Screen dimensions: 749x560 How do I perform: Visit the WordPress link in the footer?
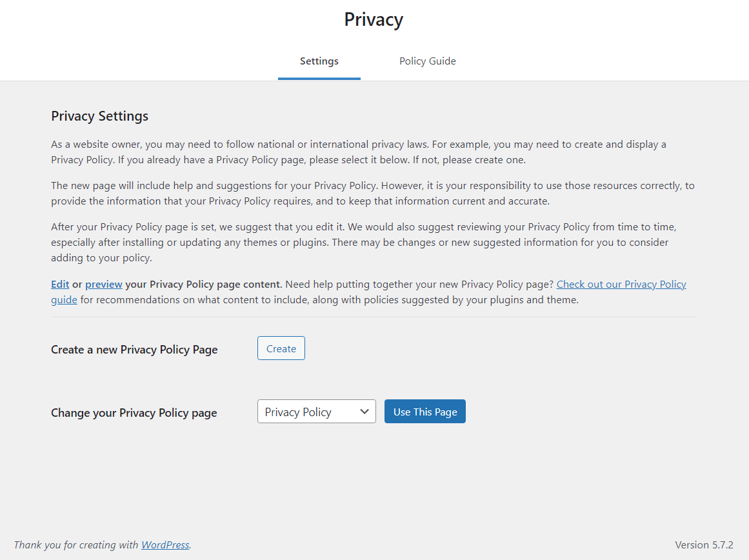(165, 545)
